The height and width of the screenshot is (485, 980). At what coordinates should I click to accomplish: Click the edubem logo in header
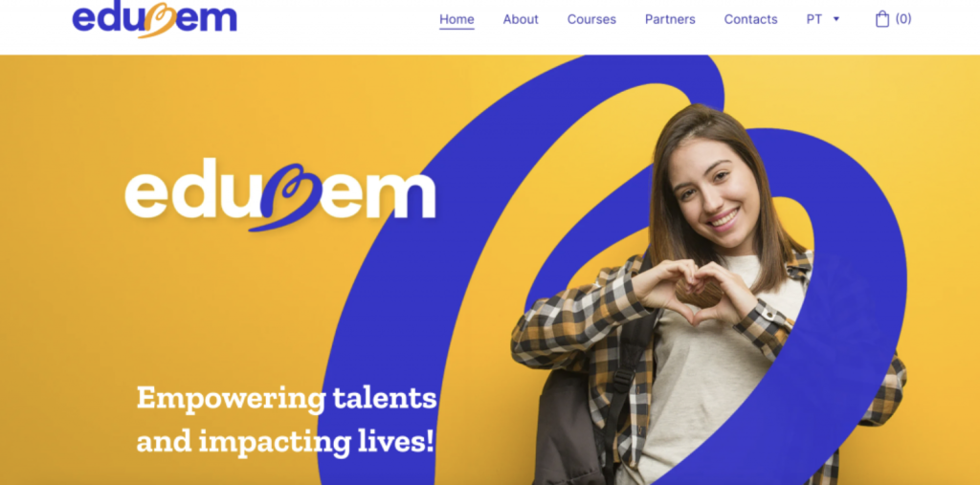pyautogui.click(x=154, y=19)
